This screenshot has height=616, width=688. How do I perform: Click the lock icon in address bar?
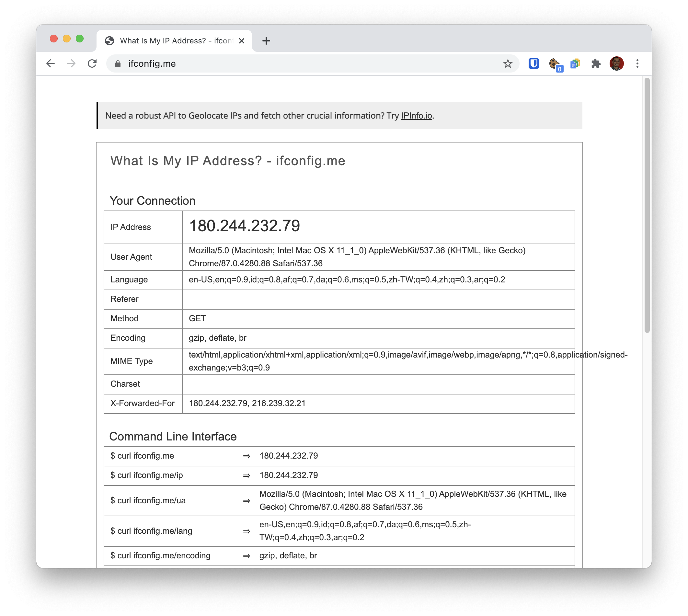(x=118, y=63)
